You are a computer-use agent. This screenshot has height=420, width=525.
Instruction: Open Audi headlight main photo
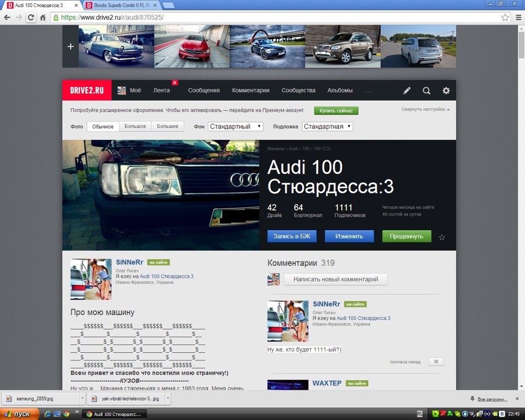click(161, 195)
